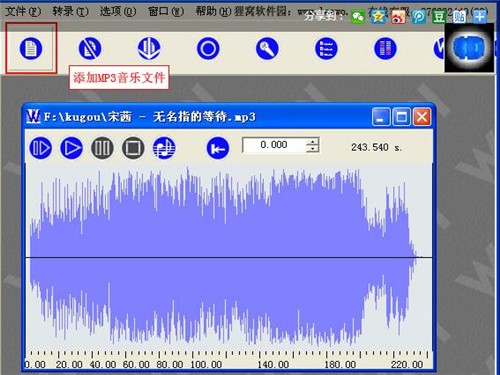Click the glowing blue thumbnail image
Screen dimensions: 500x375
[469, 48]
